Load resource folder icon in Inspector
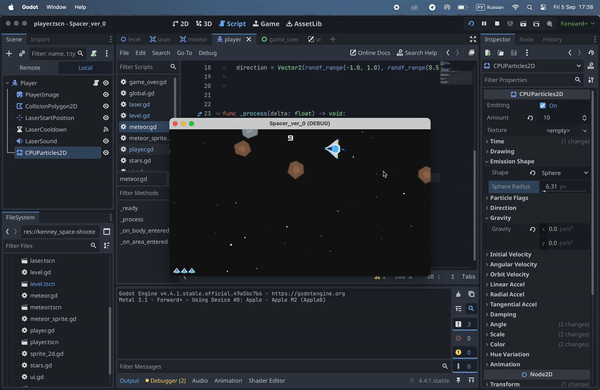 coord(501,53)
